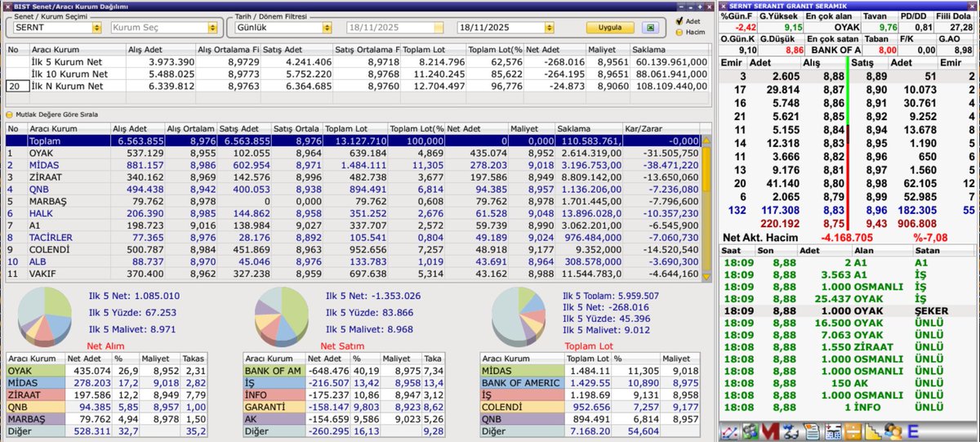Select the HALK row in broker table
Image resolution: width=980 pixels, height=442 pixels.
tap(354, 213)
